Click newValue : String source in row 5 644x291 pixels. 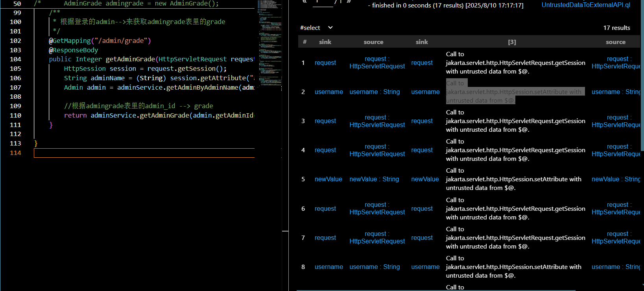point(374,179)
